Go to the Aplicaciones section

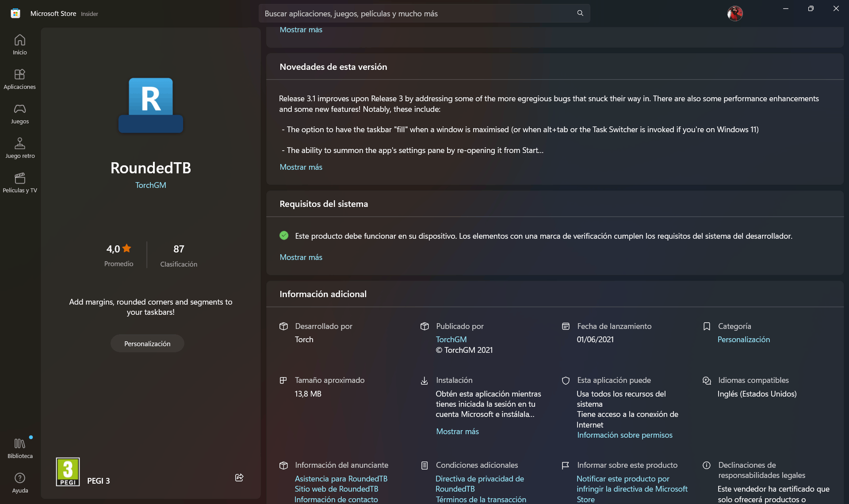[19, 79]
